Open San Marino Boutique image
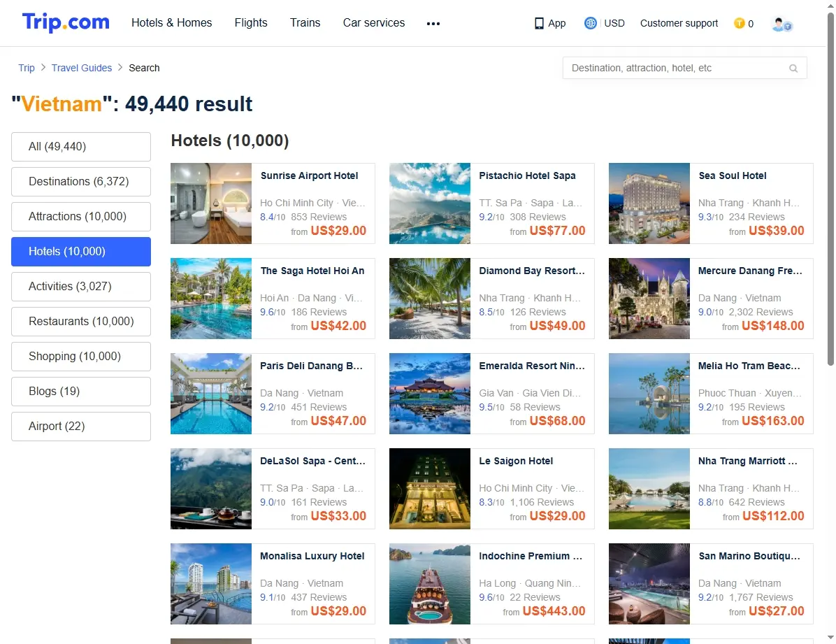This screenshot has width=836, height=644. coord(649,584)
